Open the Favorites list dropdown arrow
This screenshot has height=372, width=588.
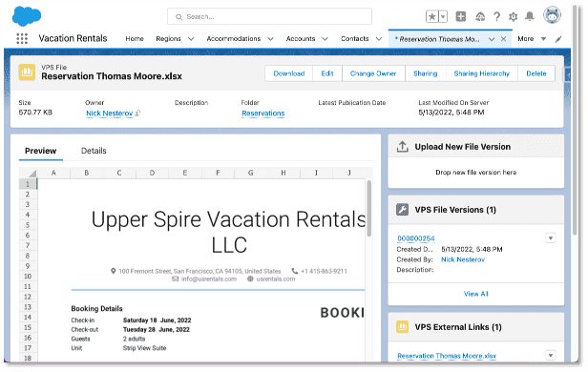(x=443, y=16)
